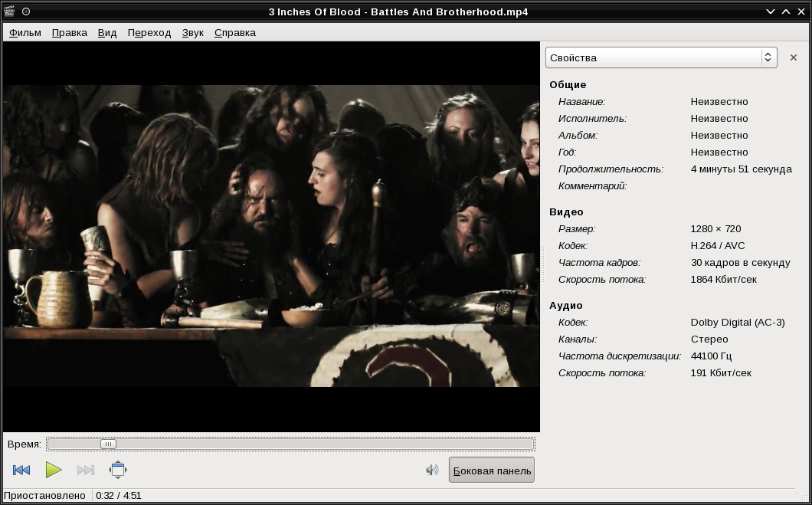Open the Звук menu
812x505 pixels.
(193, 32)
